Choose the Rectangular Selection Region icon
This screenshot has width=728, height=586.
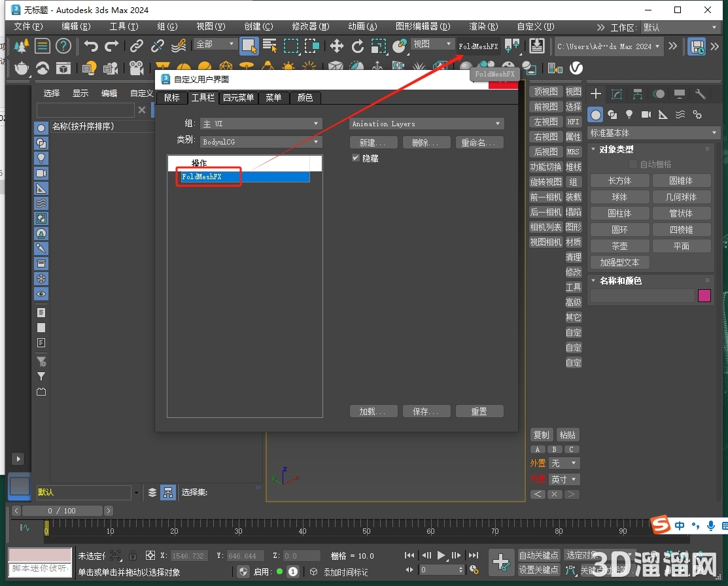(291, 46)
